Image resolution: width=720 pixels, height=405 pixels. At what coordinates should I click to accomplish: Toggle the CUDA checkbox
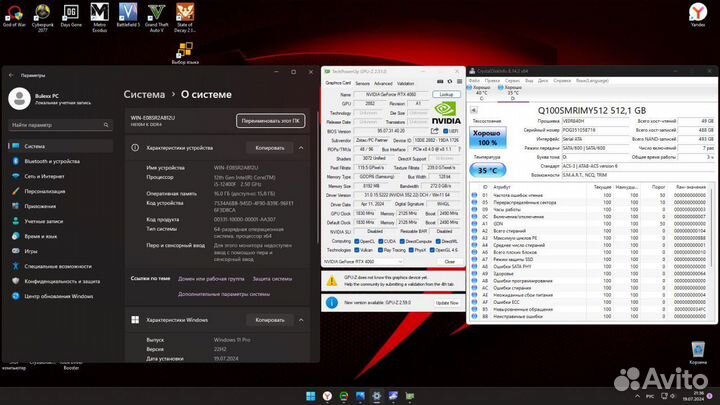(x=380, y=241)
